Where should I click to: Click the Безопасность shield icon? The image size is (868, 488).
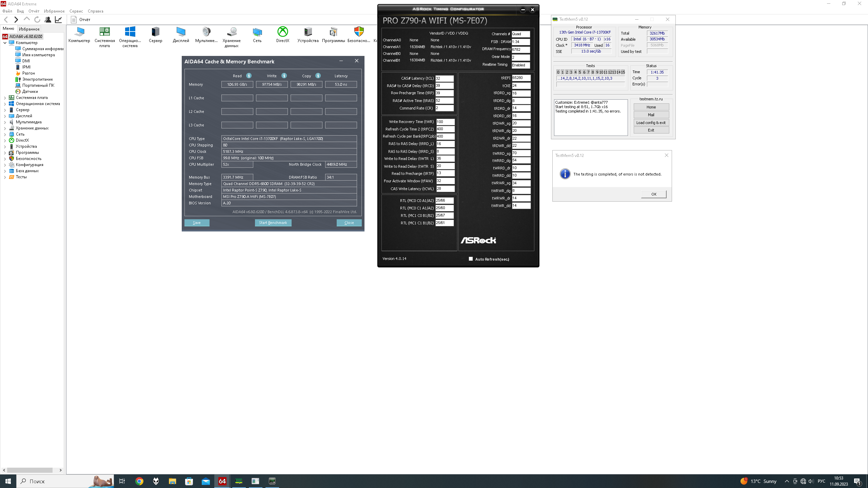[359, 32]
